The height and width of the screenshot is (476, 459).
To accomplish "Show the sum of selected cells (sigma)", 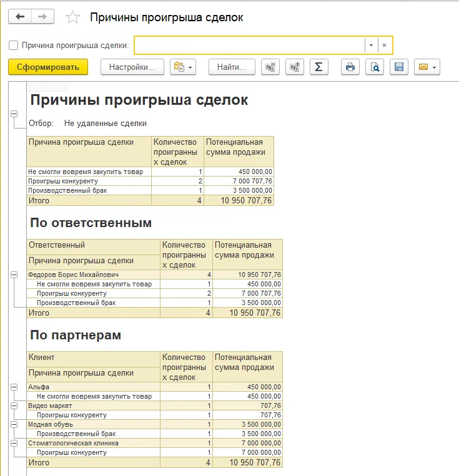I will 319,67.
